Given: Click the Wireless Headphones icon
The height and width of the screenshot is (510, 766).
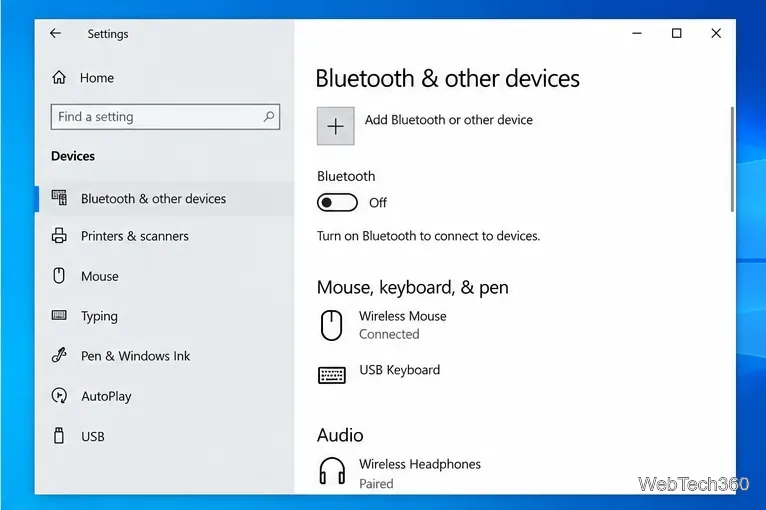Looking at the screenshot, I should pos(332,471).
